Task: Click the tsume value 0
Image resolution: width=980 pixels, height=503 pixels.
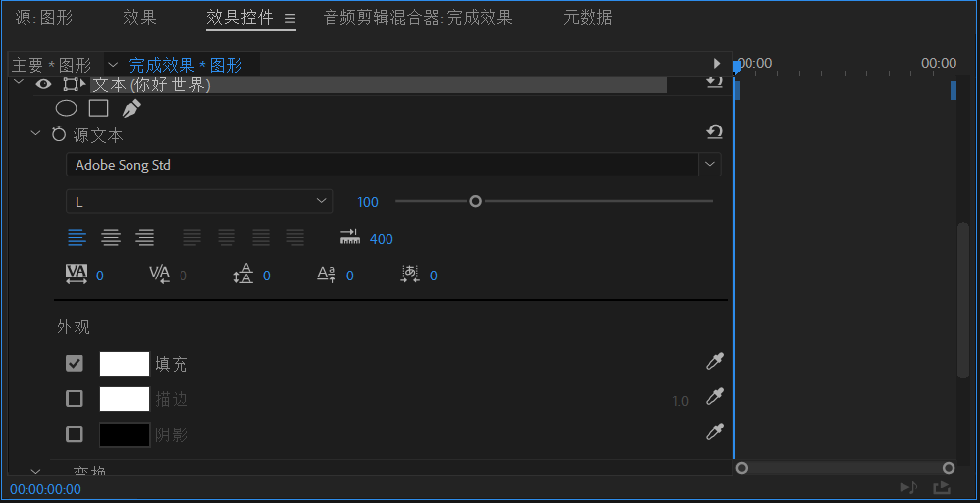Action: click(434, 276)
